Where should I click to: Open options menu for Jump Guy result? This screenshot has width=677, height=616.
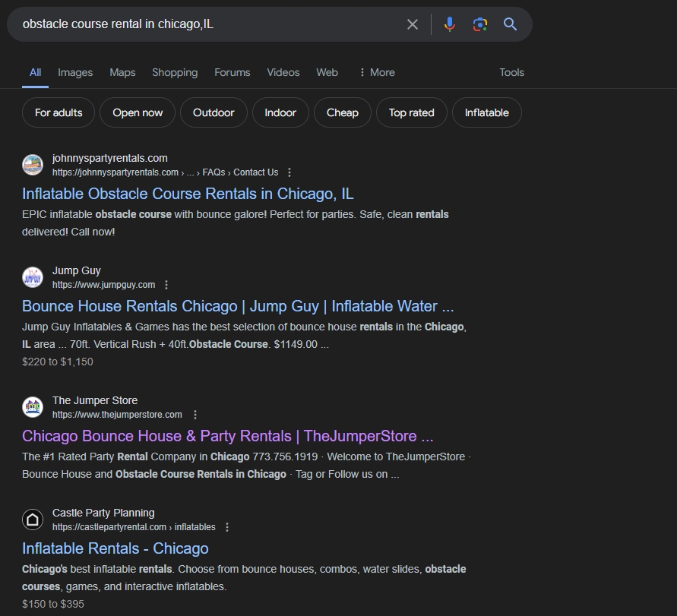pyautogui.click(x=166, y=285)
